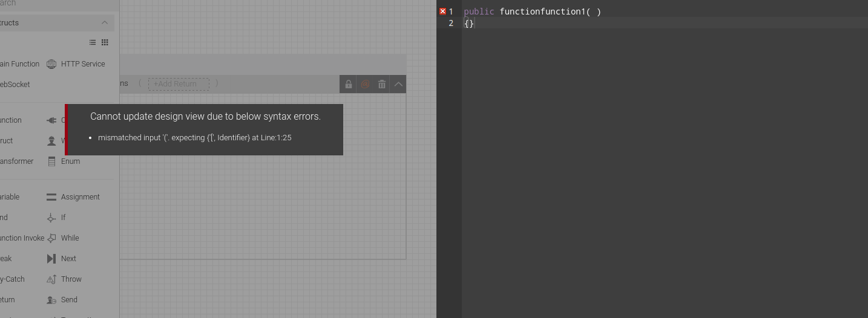Pick the While loop tool

coord(63,238)
